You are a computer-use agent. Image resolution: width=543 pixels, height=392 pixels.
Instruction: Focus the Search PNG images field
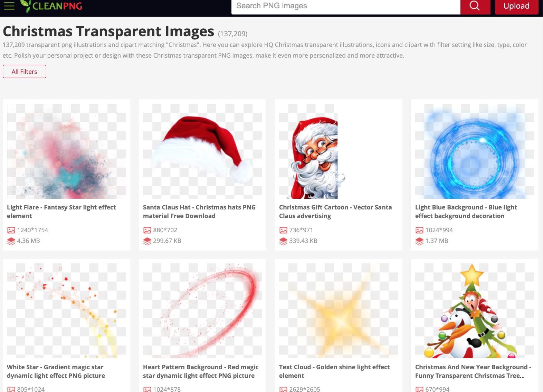click(x=346, y=6)
